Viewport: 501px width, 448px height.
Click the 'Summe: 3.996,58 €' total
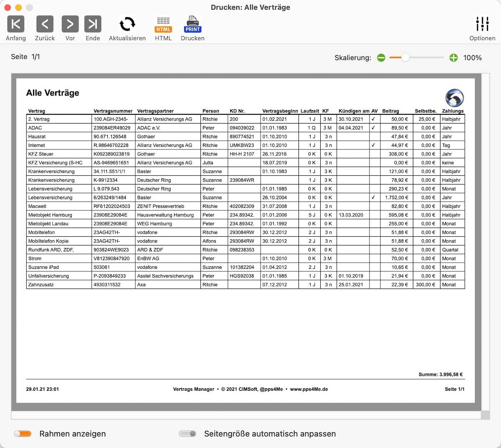(441, 375)
